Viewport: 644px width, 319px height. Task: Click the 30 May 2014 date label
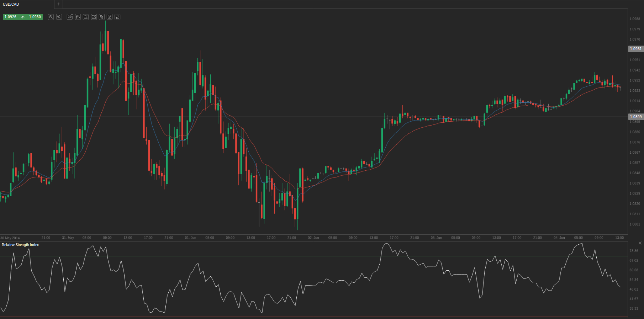tap(10, 238)
